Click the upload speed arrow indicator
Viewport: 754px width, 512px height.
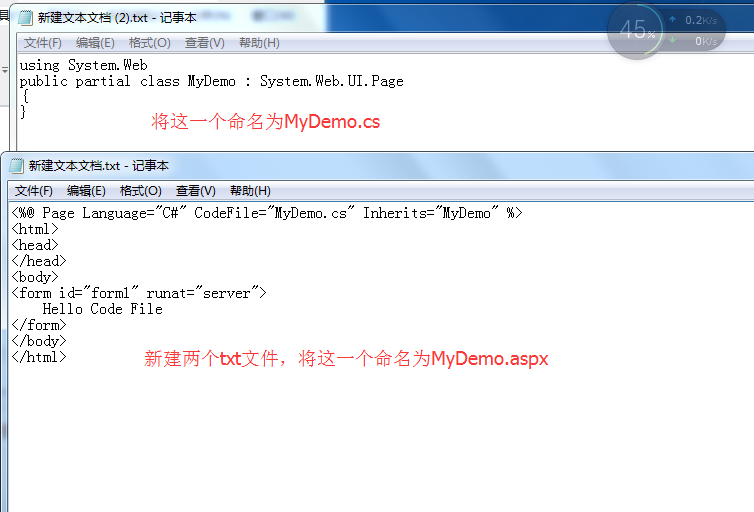(x=673, y=20)
